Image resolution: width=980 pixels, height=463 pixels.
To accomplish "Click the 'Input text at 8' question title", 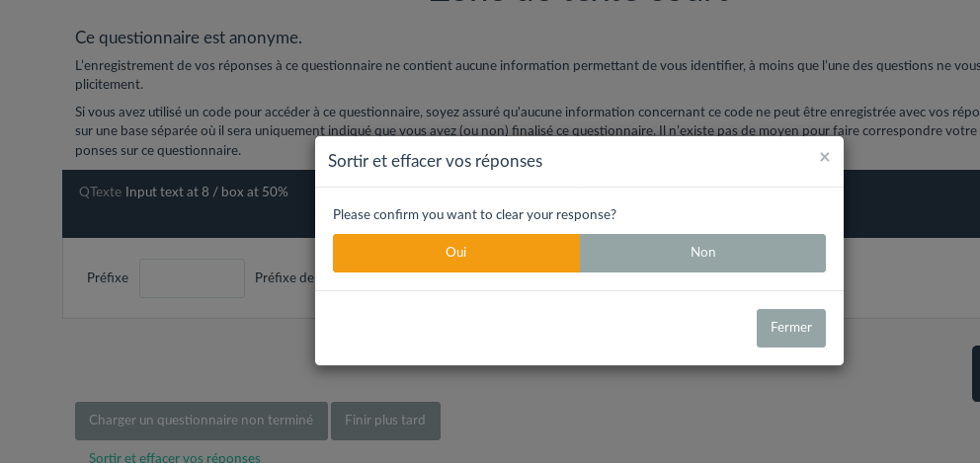I will [x=206, y=193].
